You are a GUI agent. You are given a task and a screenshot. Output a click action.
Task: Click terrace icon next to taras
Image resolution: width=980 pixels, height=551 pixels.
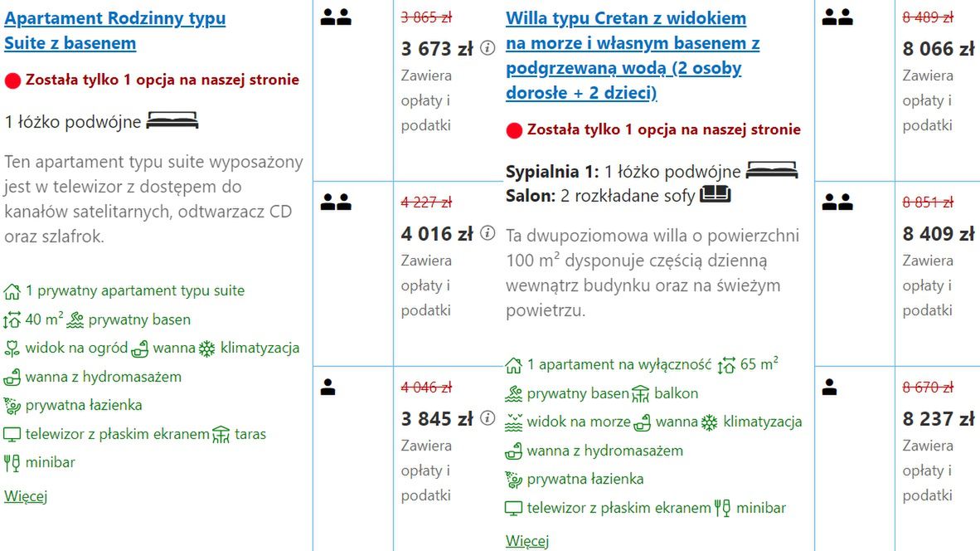click(x=221, y=434)
